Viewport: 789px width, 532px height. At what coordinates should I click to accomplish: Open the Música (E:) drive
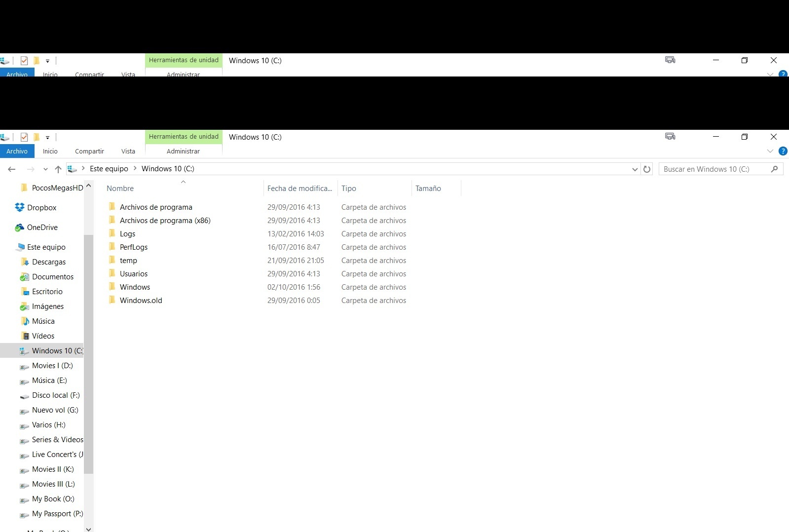43,380
